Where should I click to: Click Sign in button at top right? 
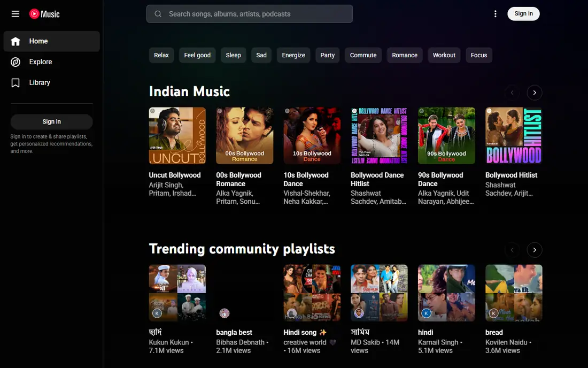(x=523, y=14)
